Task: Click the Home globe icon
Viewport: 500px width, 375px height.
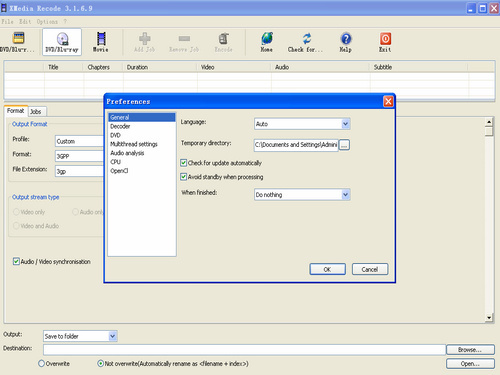Action: tap(267, 39)
